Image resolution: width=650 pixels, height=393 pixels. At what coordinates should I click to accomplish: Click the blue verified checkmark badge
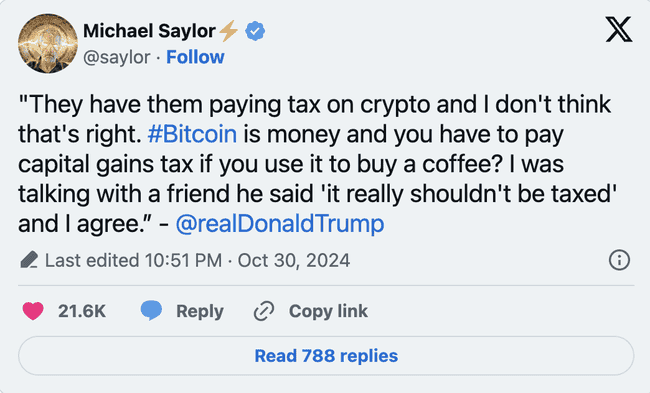255,31
